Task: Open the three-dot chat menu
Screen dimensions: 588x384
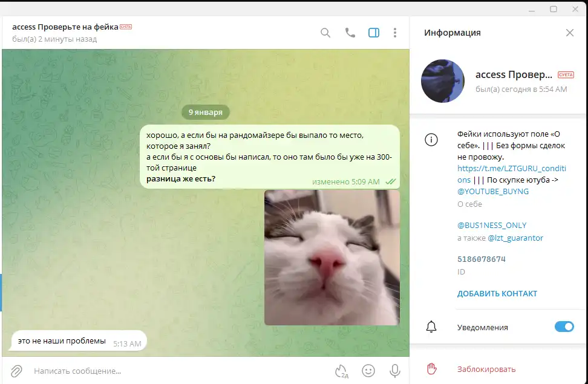Action: point(395,33)
